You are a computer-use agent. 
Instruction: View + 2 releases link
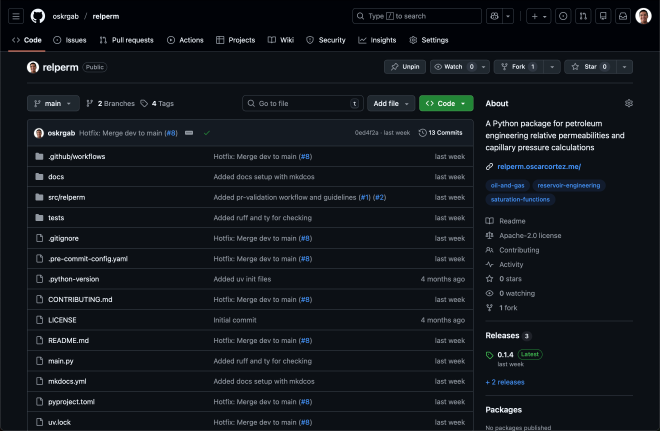[x=505, y=382]
